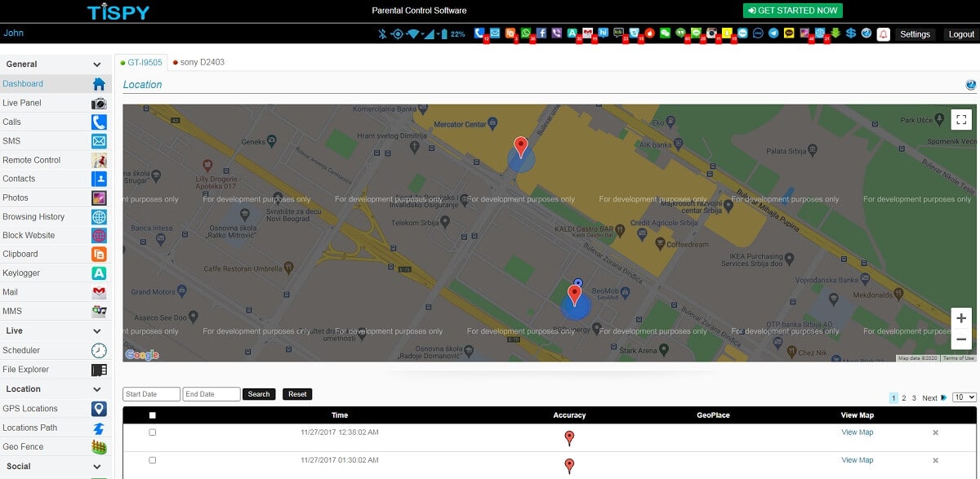Click the Geo Fence icon
This screenshot has height=479, width=980.
point(99,446)
